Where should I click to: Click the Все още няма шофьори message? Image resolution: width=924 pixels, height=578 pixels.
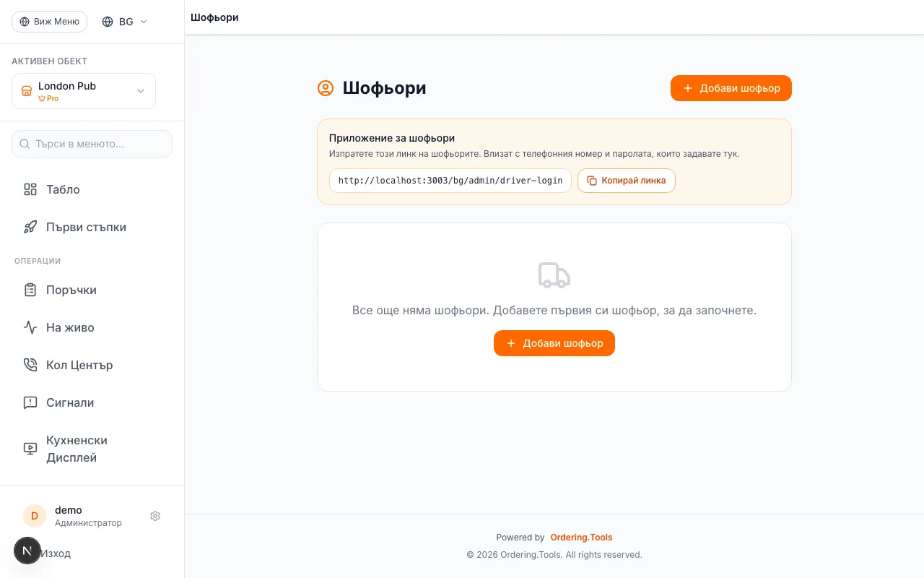click(554, 311)
